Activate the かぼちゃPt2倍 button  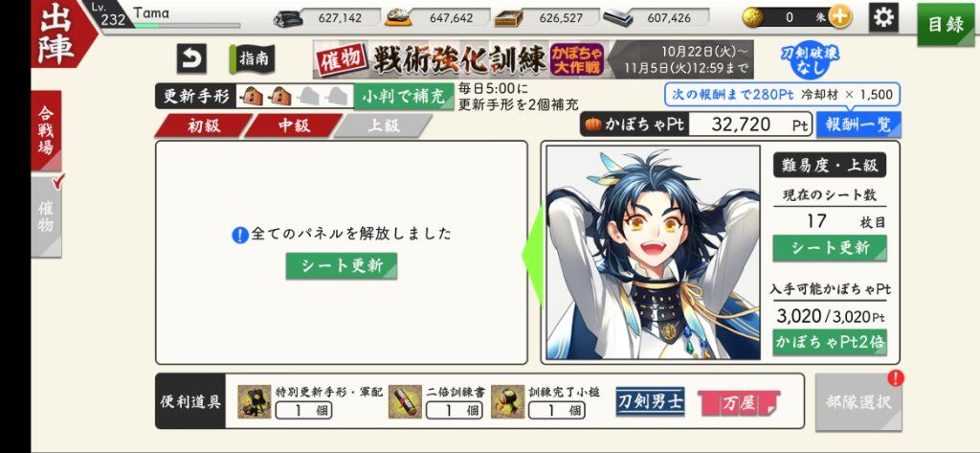(x=830, y=342)
